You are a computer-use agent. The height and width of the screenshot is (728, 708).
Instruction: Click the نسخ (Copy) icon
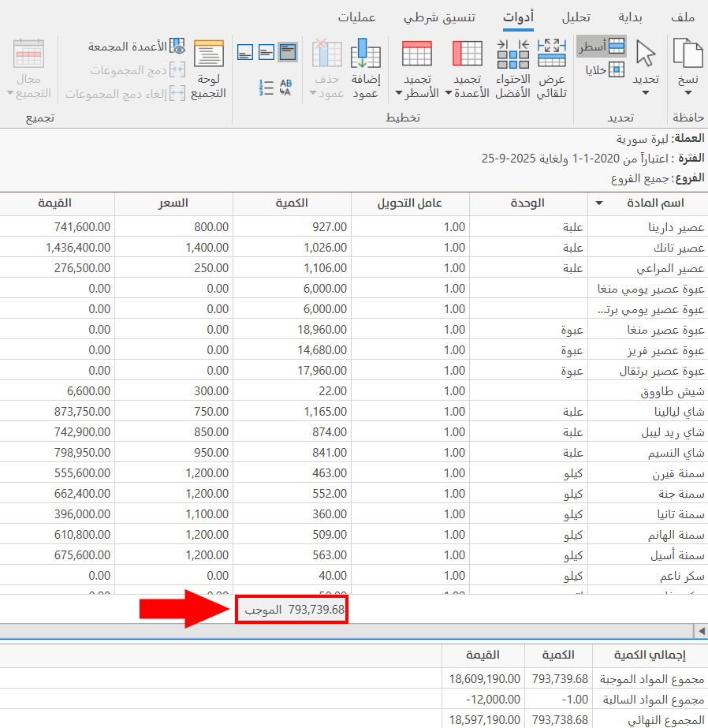pos(688,50)
